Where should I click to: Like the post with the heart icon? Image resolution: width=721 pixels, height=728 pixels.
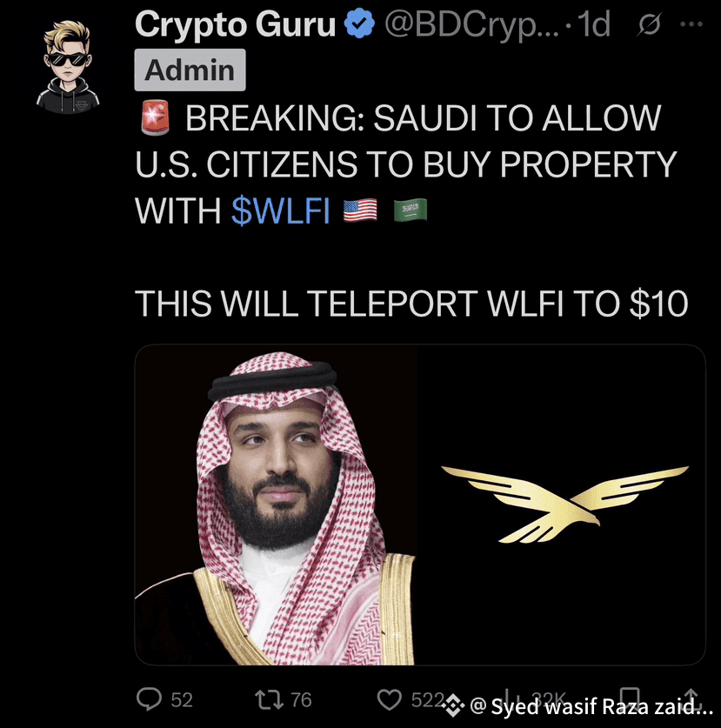coord(389,699)
